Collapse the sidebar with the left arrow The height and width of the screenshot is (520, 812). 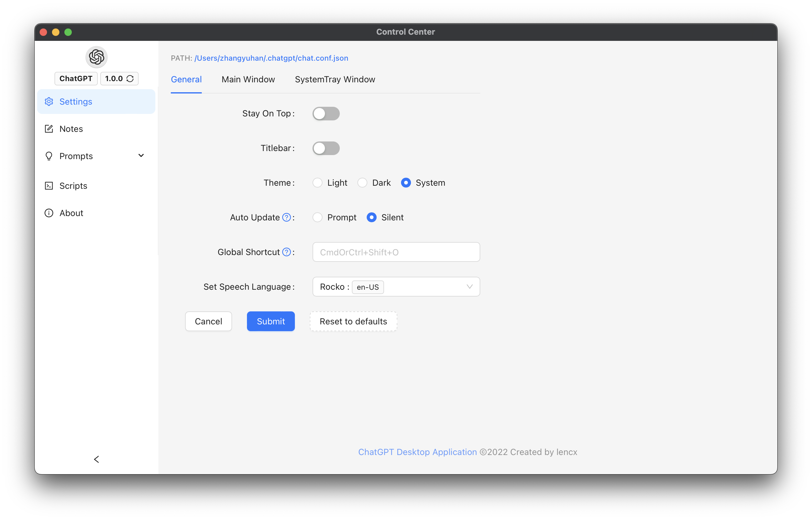tap(97, 459)
